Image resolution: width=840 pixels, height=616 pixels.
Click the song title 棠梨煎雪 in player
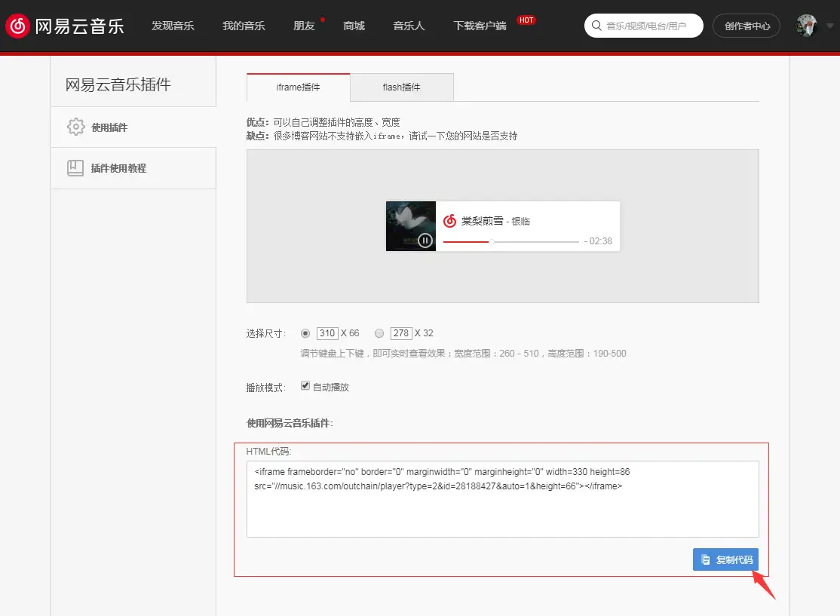tap(482, 221)
